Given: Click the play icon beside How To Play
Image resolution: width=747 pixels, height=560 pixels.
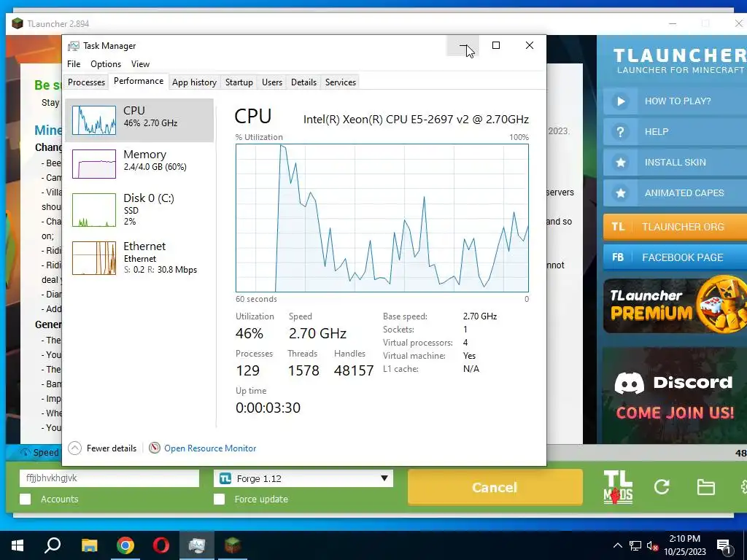Looking at the screenshot, I should pos(620,101).
